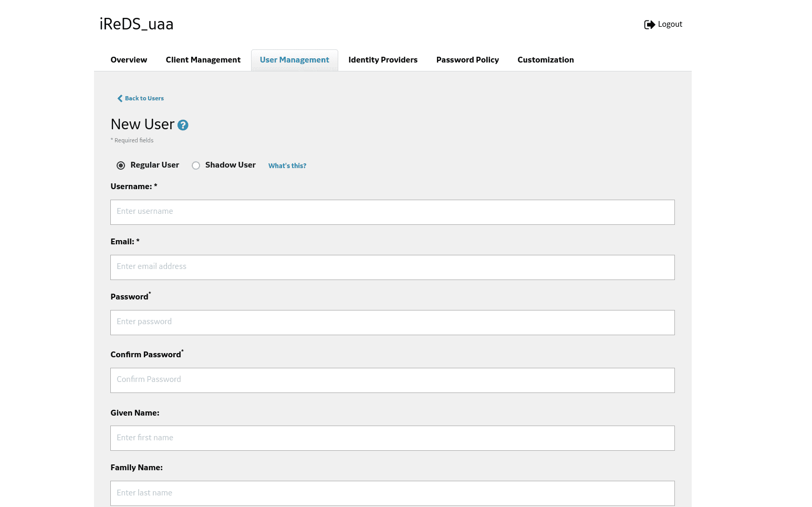Click the Enter first name field
This screenshot has width=812, height=507.
tap(392, 438)
